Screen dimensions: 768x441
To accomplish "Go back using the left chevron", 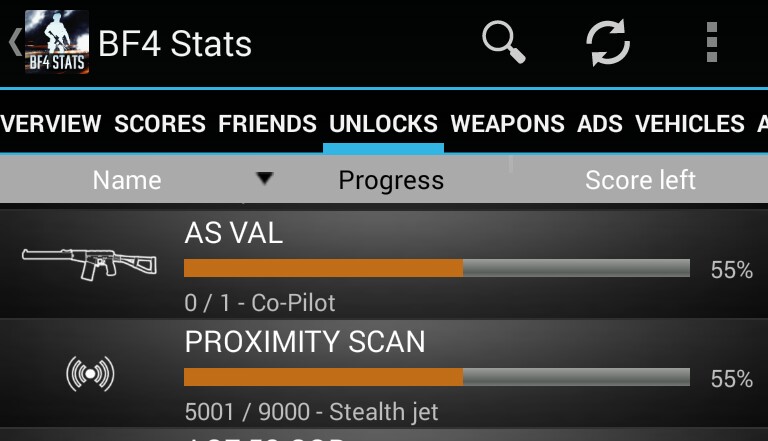I will click(x=13, y=43).
